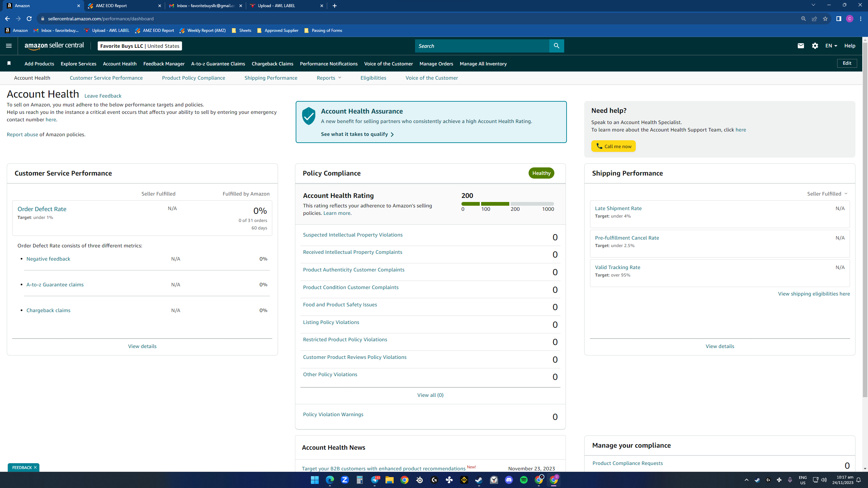Click the Account Health Rating progress bar
This screenshot has height=488, width=868.
pos(508,204)
